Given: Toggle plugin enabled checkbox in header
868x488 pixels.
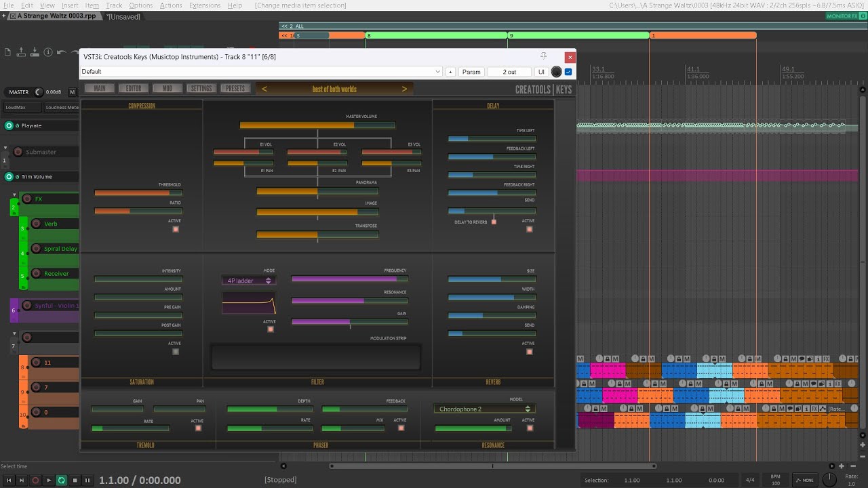Looking at the screenshot, I should tap(568, 72).
